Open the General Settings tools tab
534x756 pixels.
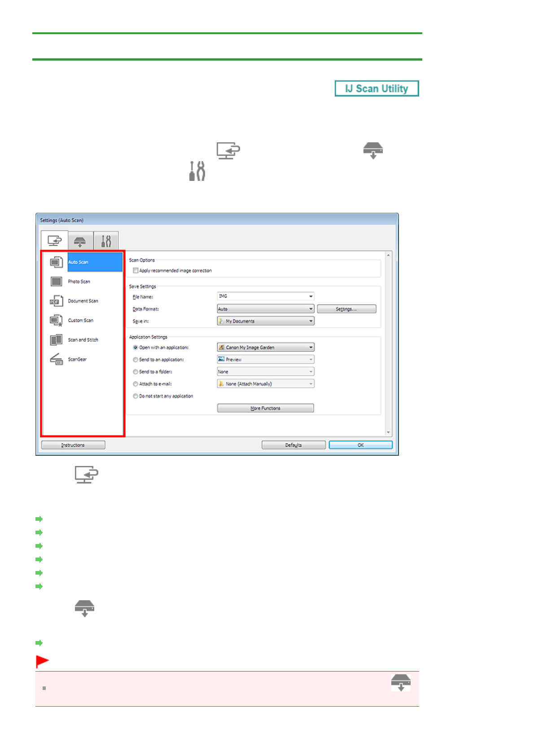tap(106, 242)
